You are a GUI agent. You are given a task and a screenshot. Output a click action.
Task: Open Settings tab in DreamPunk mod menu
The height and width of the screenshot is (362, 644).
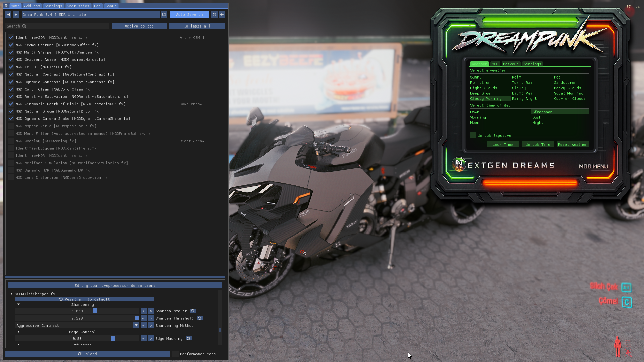532,64
